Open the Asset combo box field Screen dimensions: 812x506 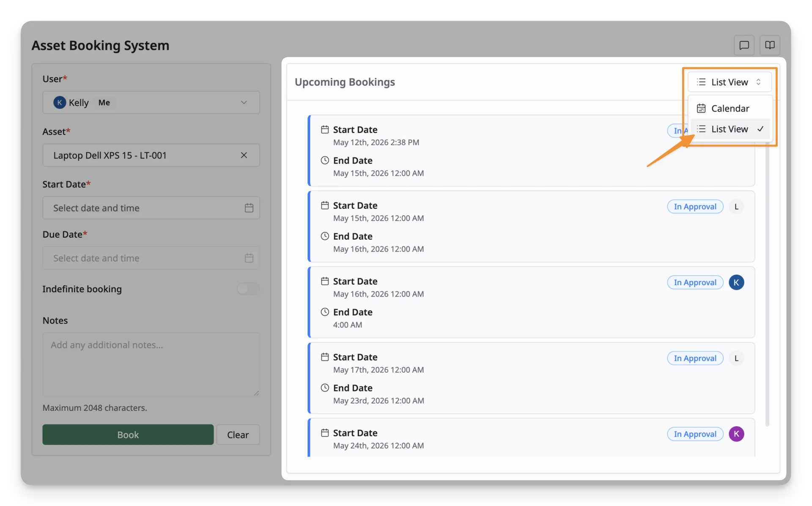coord(151,155)
